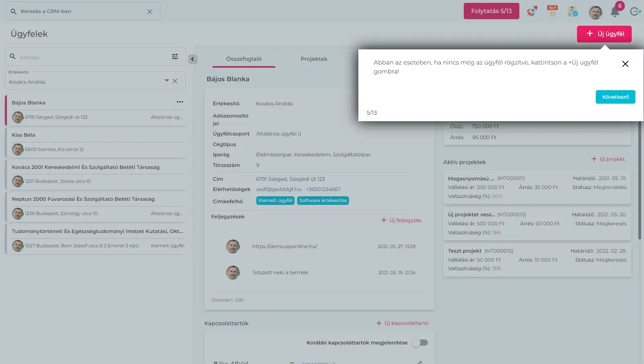Open three-dot menu for Bájos Blanka
The width and height of the screenshot is (644, 364).
point(180,102)
